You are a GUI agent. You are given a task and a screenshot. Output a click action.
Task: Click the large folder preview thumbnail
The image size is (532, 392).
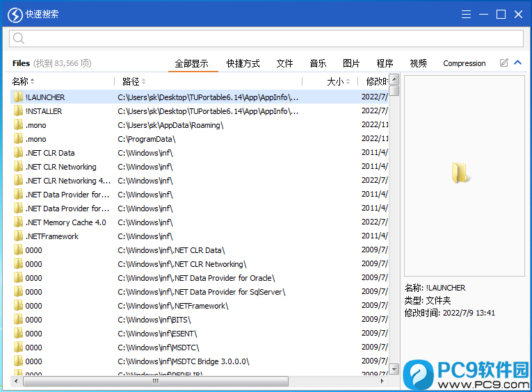460,174
